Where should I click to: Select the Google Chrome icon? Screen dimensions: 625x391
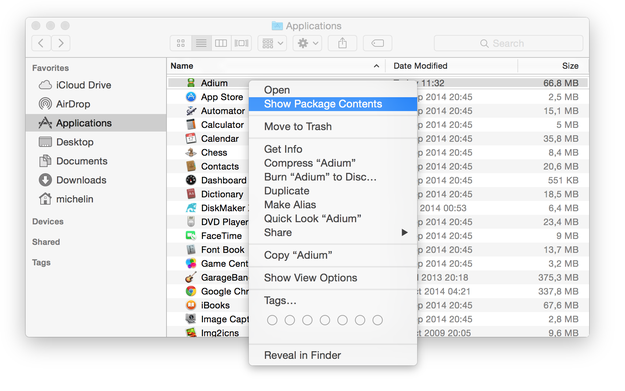pos(191,291)
